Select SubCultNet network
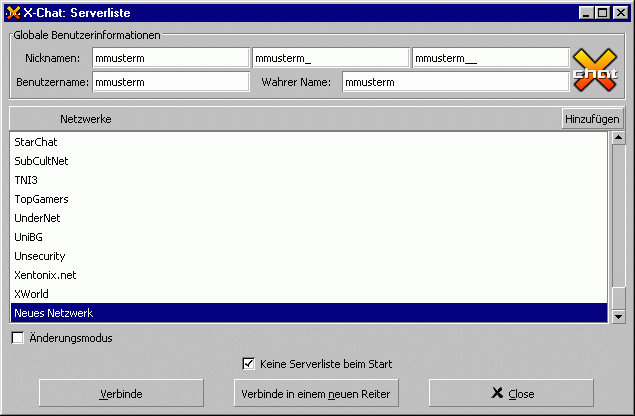The width and height of the screenshot is (635, 416). coord(309,161)
